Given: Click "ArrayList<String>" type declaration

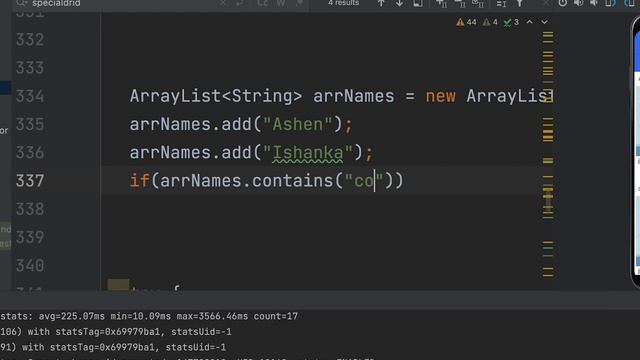Looking at the screenshot, I should [216, 97].
